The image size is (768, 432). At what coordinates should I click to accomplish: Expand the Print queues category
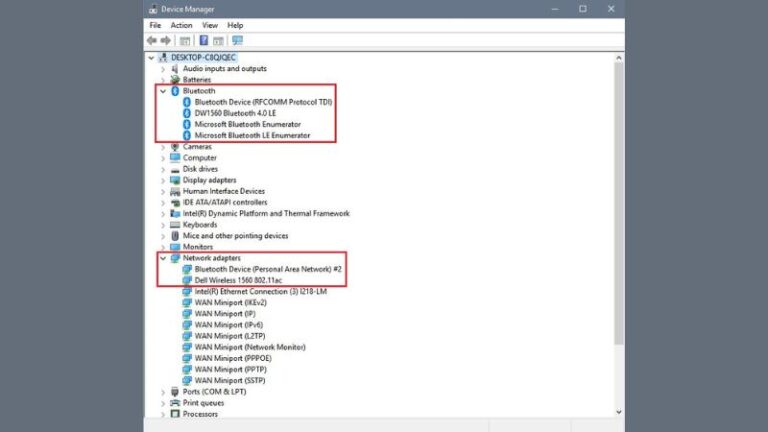pos(163,403)
